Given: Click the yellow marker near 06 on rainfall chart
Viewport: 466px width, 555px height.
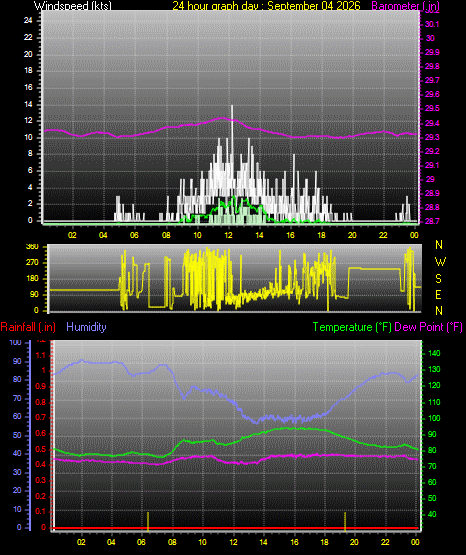Looking at the screenshot, I should pos(148,521).
